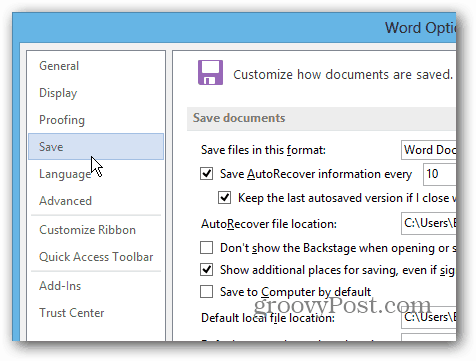
Task: Click the AutoRecover minutes field showing 10
Action: coord(440,174)
